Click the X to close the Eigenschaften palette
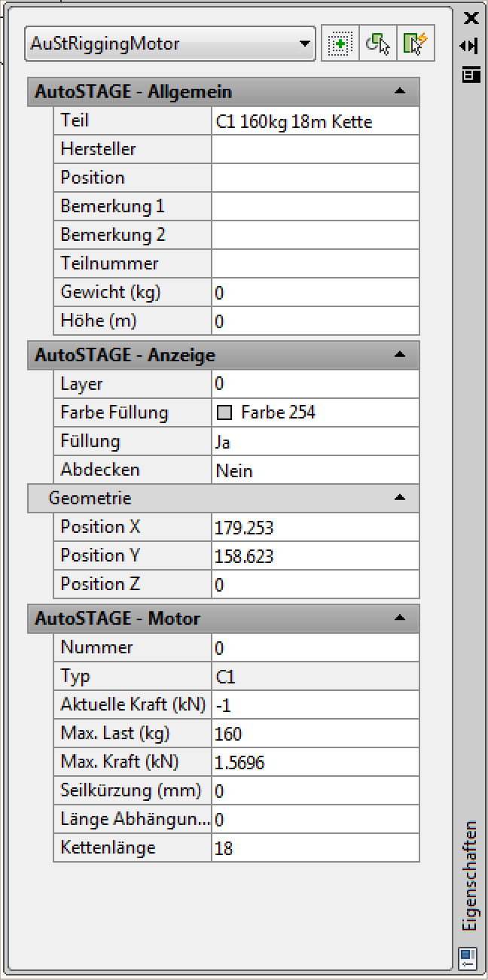488x980 pixels. (472, 18)
